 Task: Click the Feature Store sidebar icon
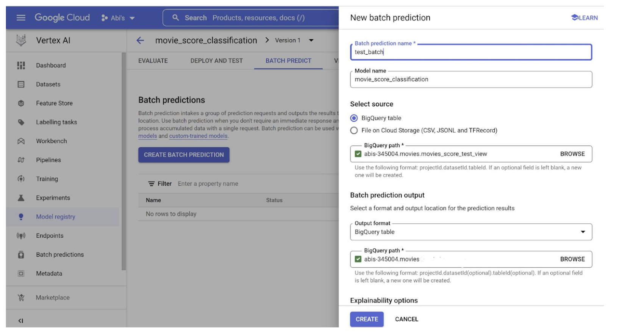coord(21,103)
